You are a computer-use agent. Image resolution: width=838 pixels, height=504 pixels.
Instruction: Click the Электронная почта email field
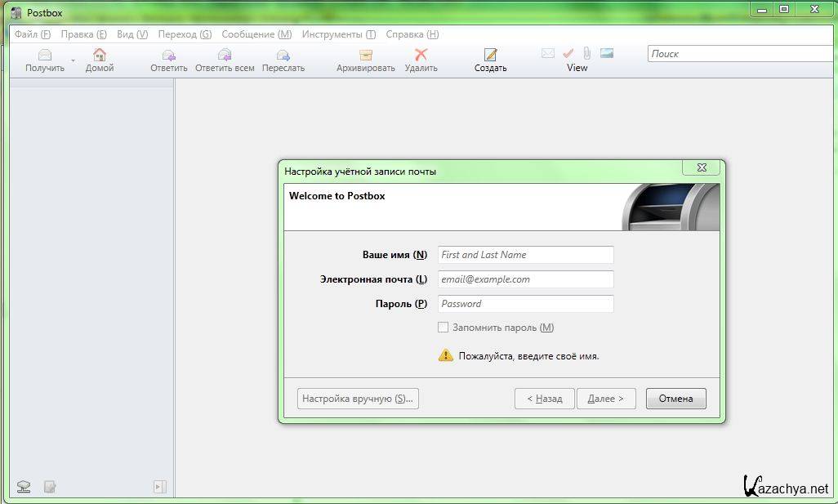point(525,279)
